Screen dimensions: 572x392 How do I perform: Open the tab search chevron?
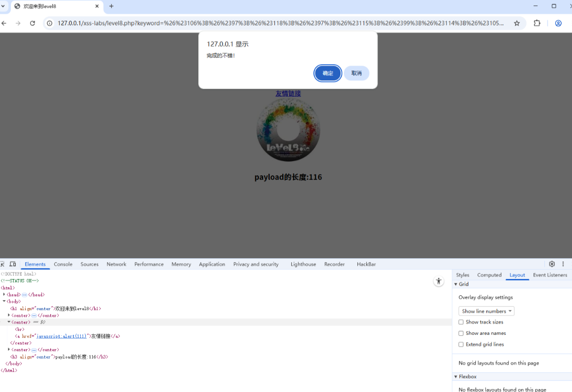pyautogui.click(x=2, y=6)
